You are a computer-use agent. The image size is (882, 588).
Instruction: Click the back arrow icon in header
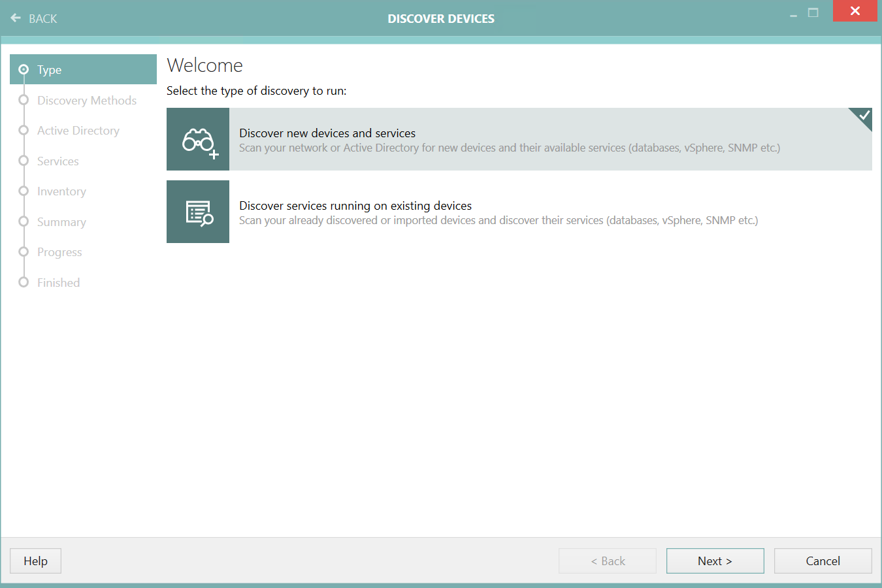pos(16,18)
